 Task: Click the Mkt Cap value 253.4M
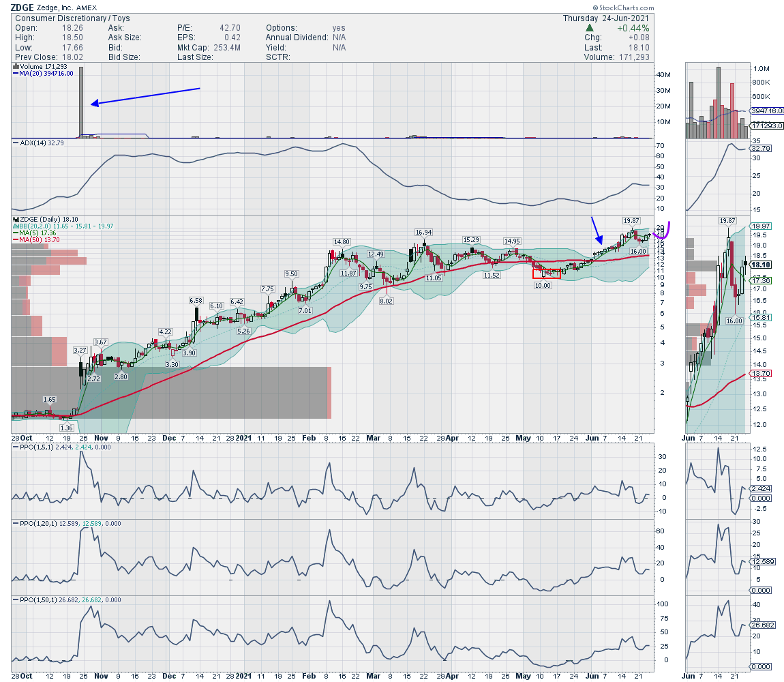tap(227, 48)
